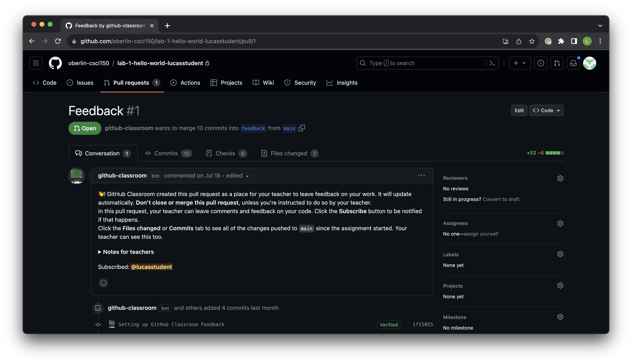Open pull requests icon in header

557,63
